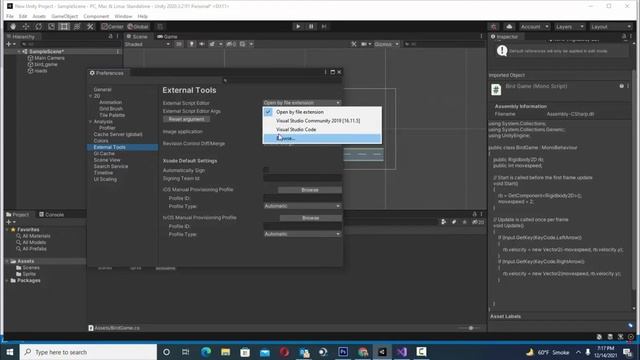Switch to the Scene tab
The width and height of the screenshot is (640, 360).
(x=137, y=36)
